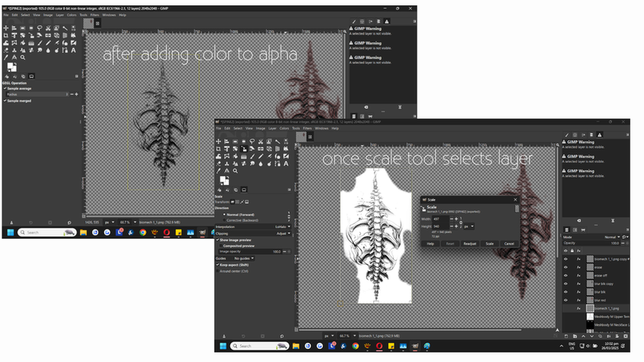Open px unit dropdown in Scale dialog
Screen dimensions: 644x362
coord(469,226)
